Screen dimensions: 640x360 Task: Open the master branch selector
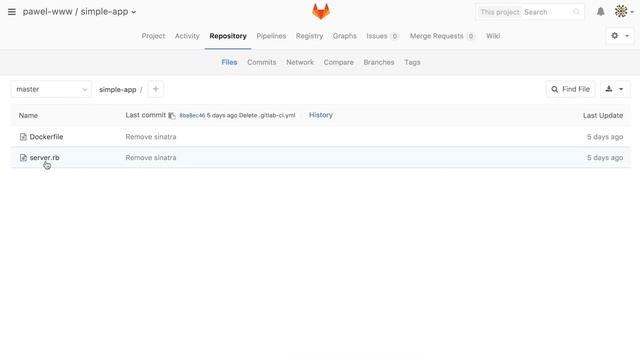(x=51, y=89)
